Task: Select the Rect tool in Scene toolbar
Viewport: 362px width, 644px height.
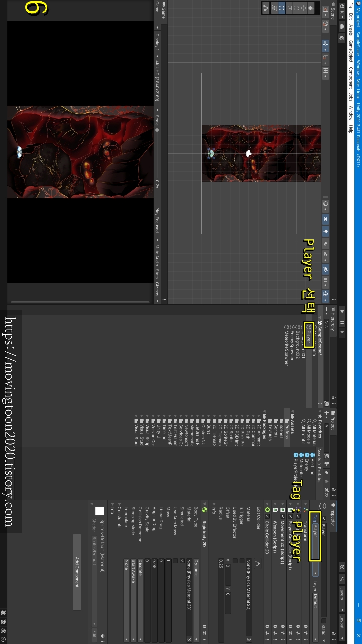Action: pos(282,8)
